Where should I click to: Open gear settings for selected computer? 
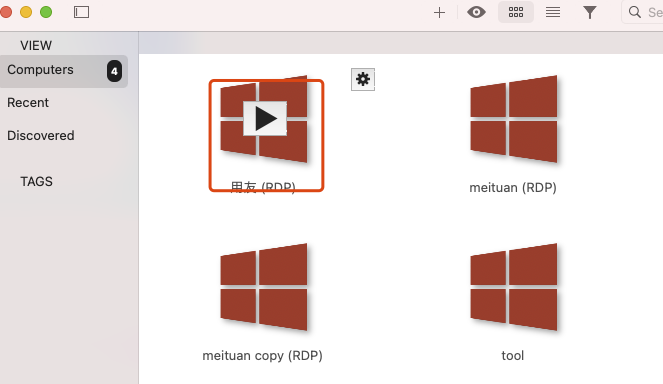(x=363, y=79)
